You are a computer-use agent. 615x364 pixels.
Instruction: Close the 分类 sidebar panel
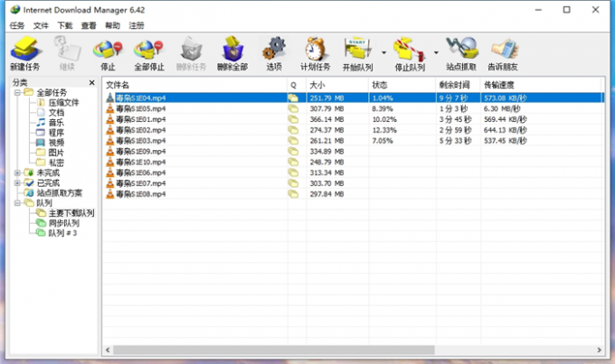coord(91,83)
